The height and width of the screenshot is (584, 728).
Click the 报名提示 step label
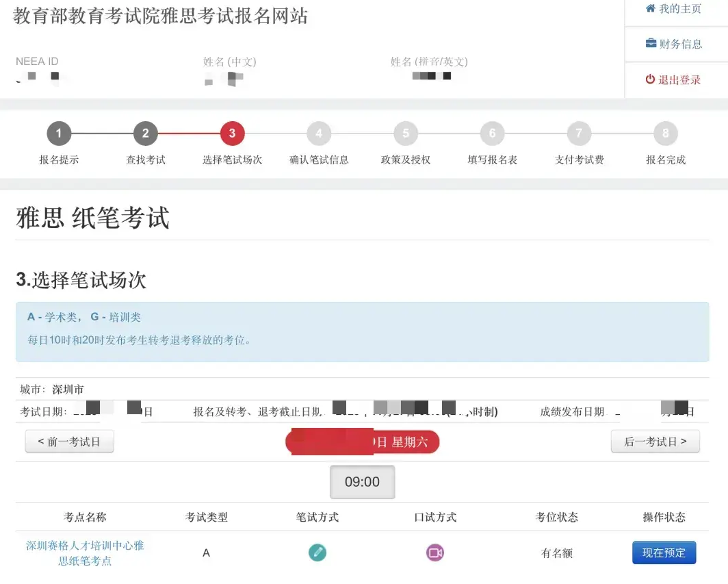coord(59,160)
